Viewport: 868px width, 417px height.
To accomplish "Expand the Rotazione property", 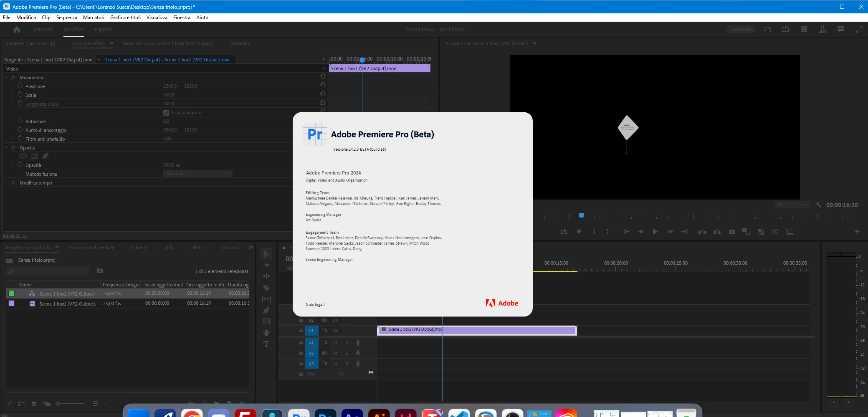I will pos(11,121).
